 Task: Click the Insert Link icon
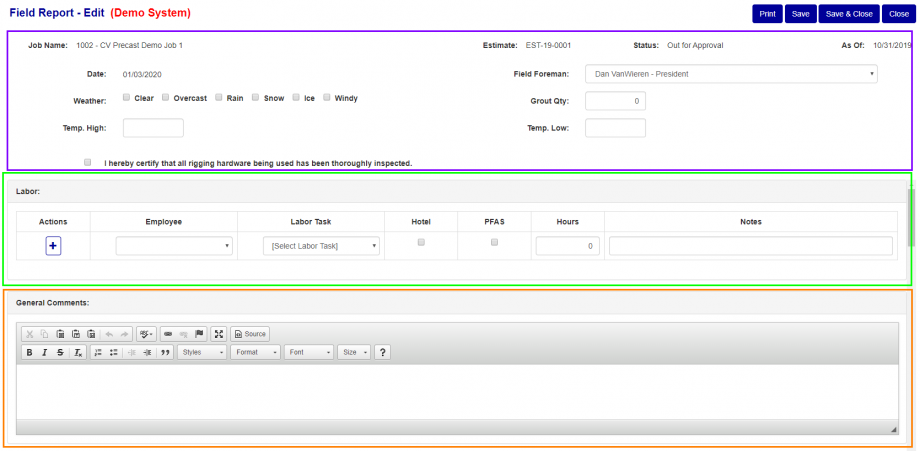[x=168, y=334]
